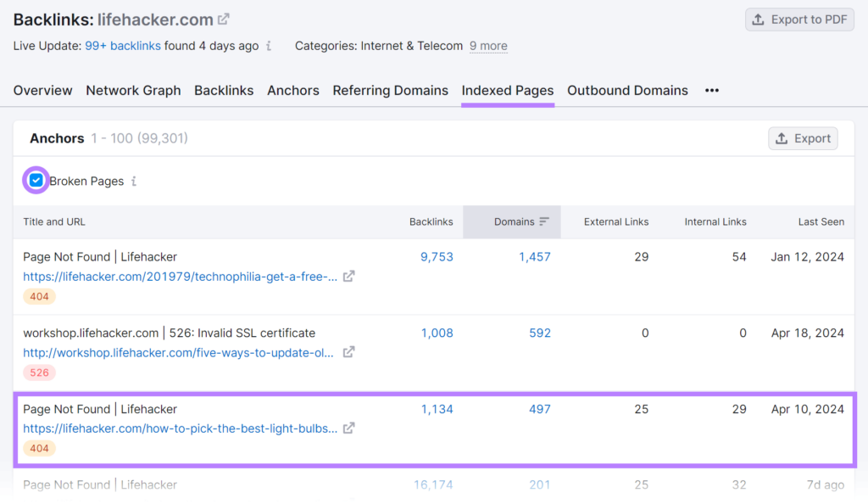Click the 404 badge under light-bulbs URL
This screenshot has height=504, width=868.
click(39, 448)
